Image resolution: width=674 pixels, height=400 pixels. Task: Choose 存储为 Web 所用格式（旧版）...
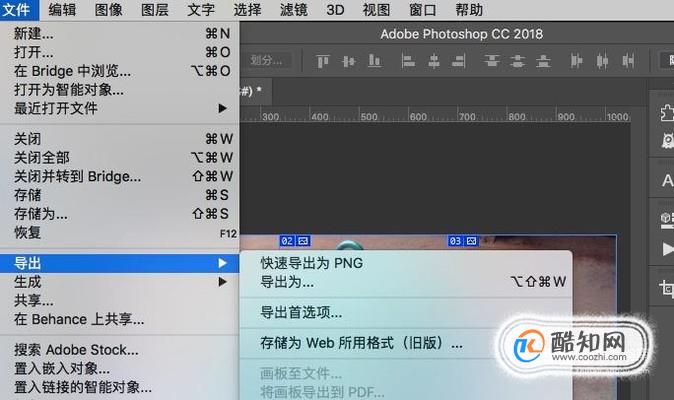[x=406, y=343]
